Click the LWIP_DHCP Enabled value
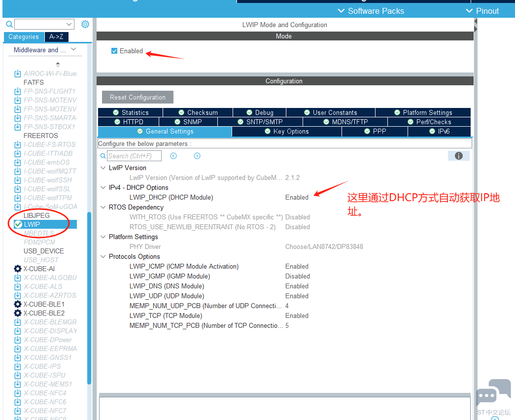This screenshot has width=515, height=420. (x=297, y=198)
